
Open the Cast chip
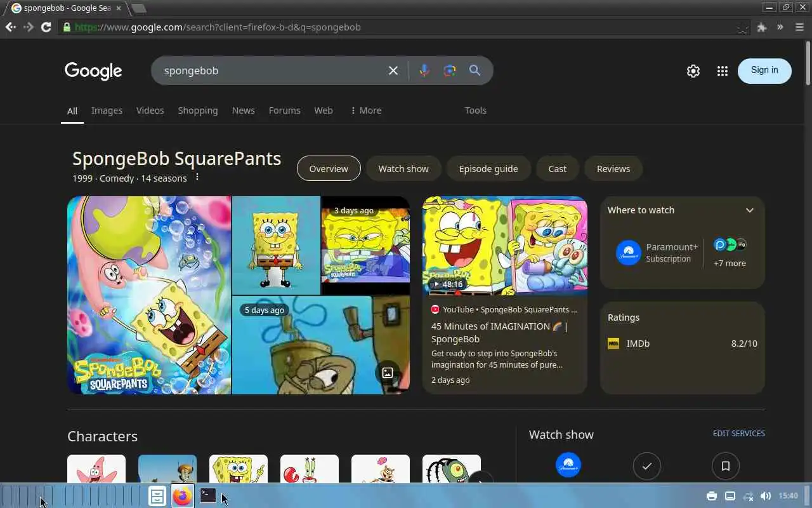pyautogui.click(x=558, y=168)
